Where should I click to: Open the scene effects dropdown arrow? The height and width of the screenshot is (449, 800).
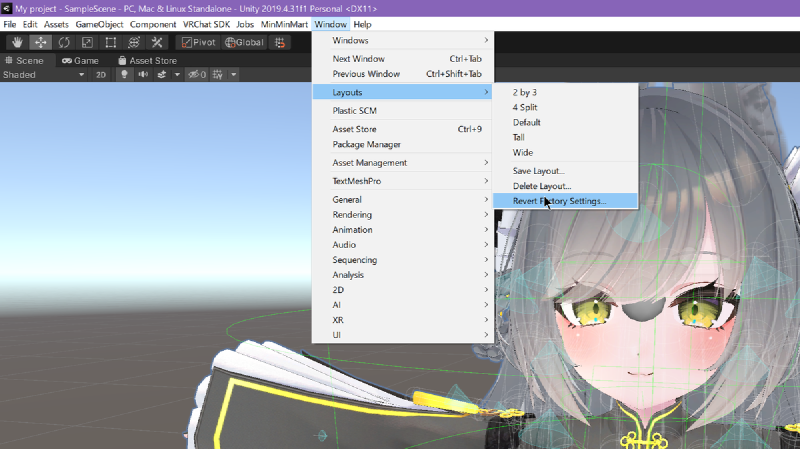[x=177, y=74]
